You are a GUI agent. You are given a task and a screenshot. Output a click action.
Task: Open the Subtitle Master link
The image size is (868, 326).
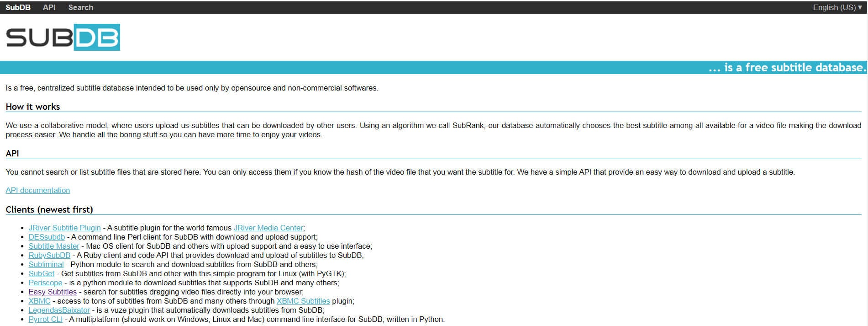coord(54,246)
